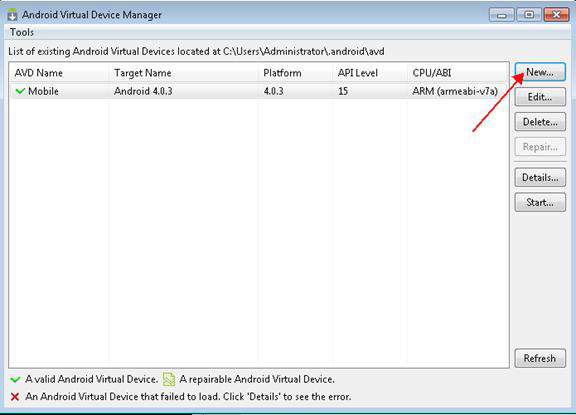
Task: Click the Android Virtual Device Manager title icon
Action: click(12, 15)
